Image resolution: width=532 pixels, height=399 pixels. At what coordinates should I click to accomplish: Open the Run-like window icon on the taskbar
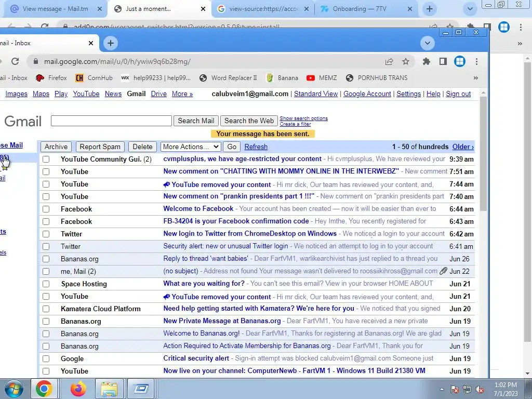[x=141, y=389]
